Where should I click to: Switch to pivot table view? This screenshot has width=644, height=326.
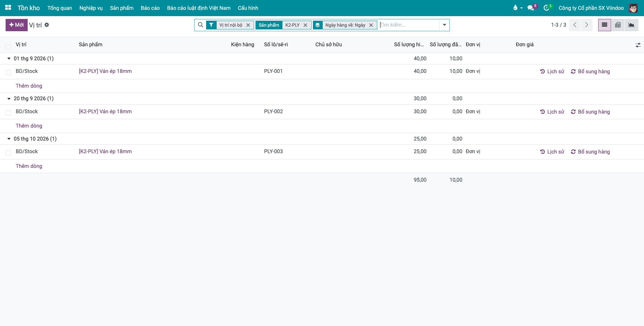click(618, 25)
